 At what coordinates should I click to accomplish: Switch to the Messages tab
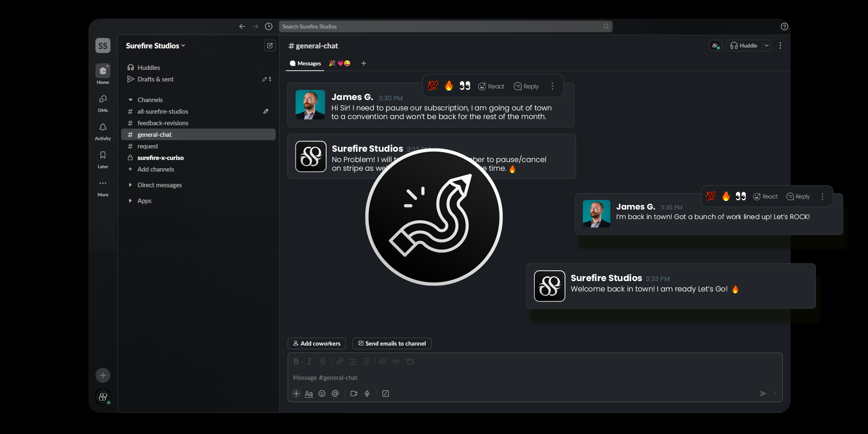305,63
